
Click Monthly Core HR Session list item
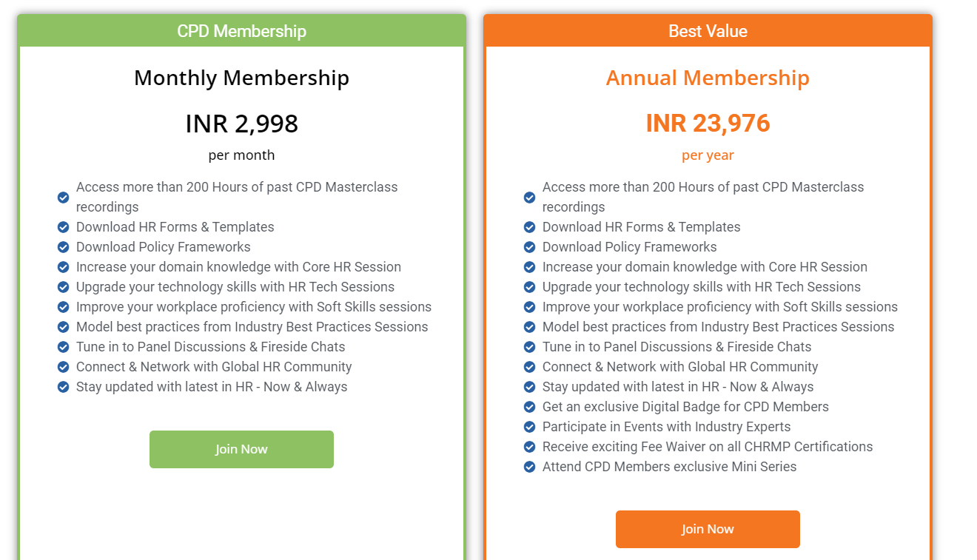coord(238,267)
